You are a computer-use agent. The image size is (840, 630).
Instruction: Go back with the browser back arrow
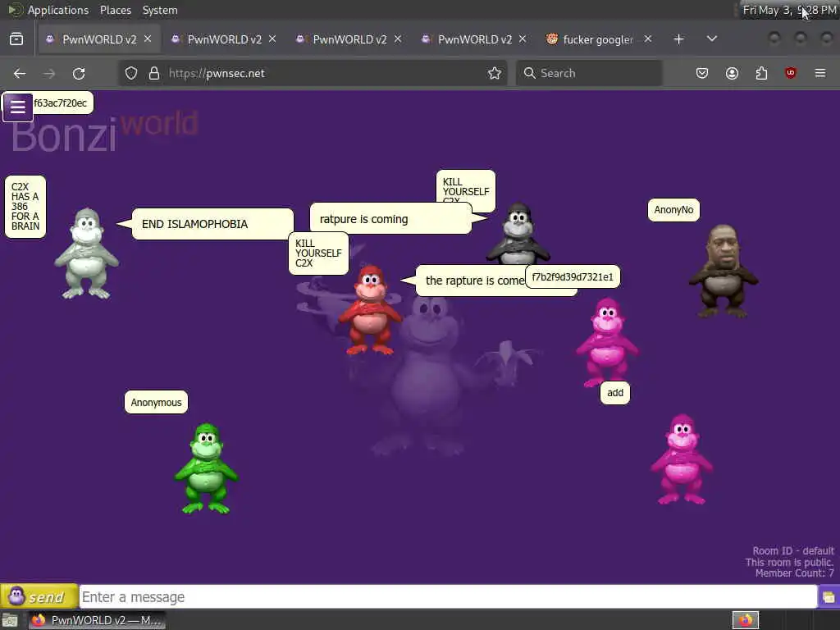20,73
